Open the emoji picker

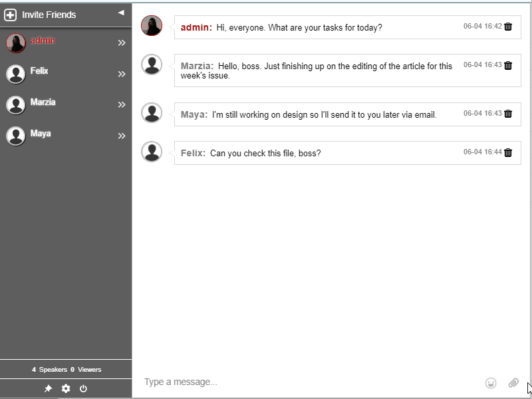click(x=491, y=382)
